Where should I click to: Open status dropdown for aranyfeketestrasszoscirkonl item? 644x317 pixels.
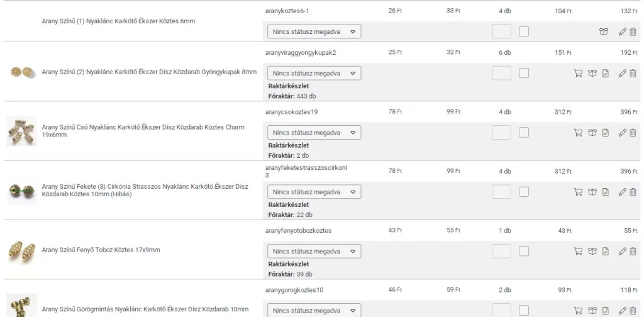[314, 192]
